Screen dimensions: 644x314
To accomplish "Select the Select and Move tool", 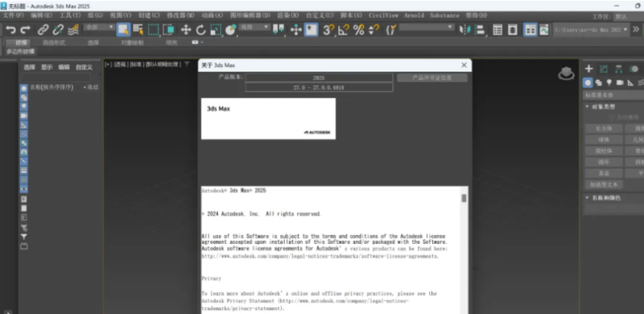I will click(x=186, y=30).
